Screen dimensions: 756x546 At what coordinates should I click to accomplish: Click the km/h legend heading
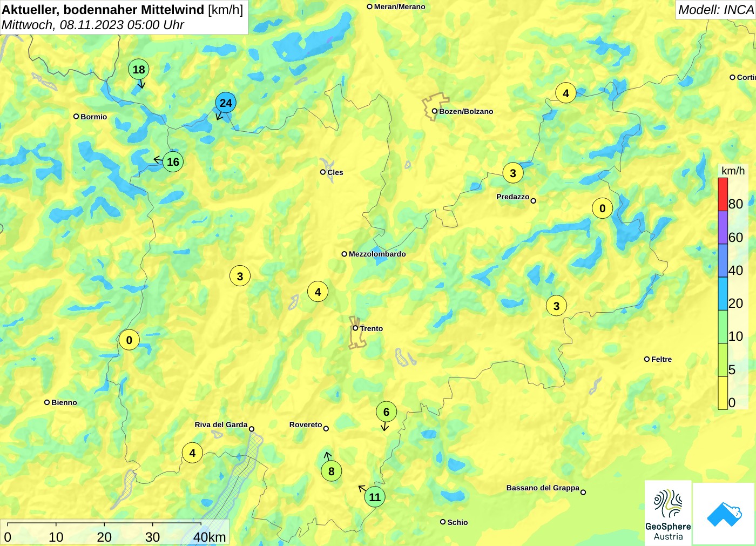(733, 171)
